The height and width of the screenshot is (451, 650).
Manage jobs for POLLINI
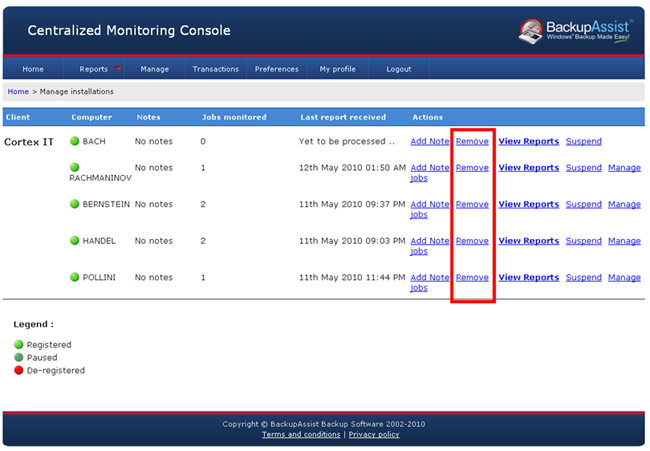point(624,277)
